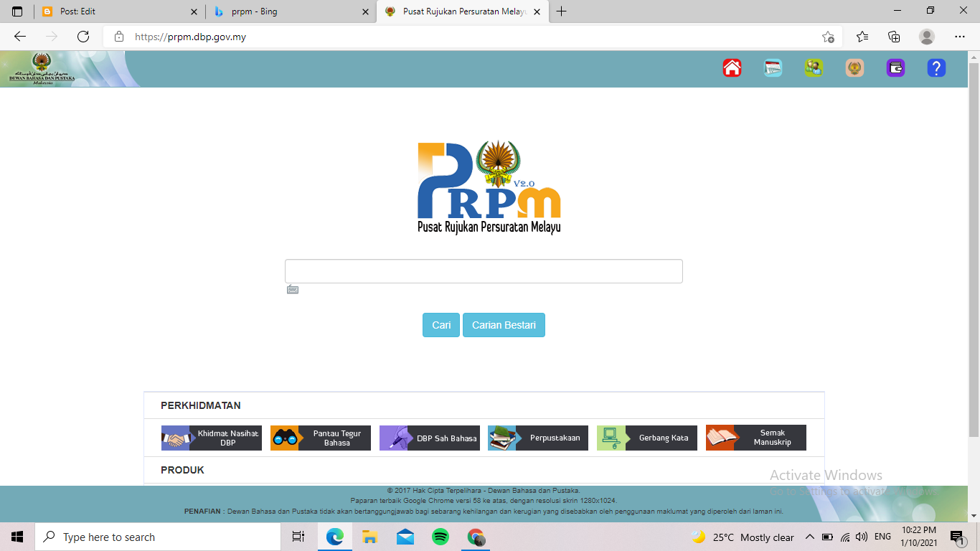
Task: View site lock information icon
Action: (119, 37)
